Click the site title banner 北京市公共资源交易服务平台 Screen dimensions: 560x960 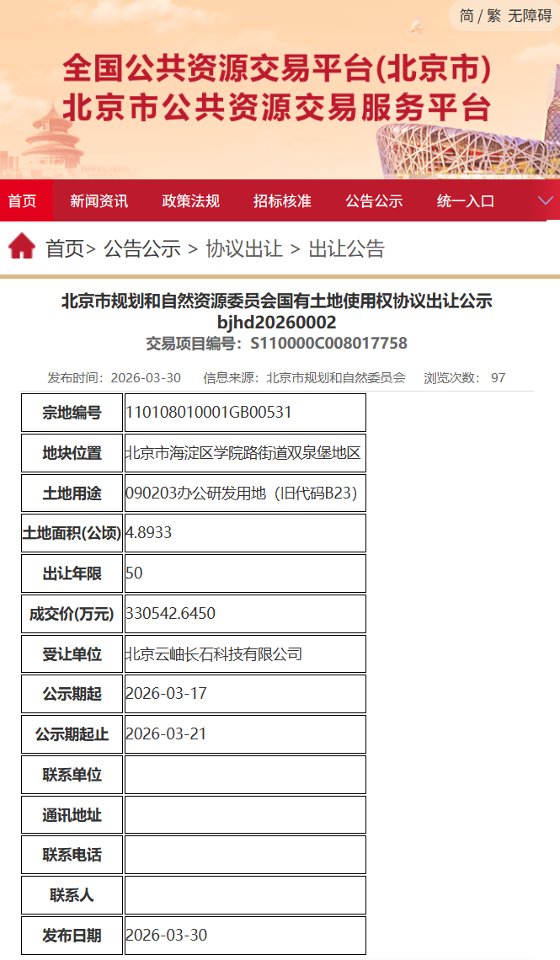277,108
